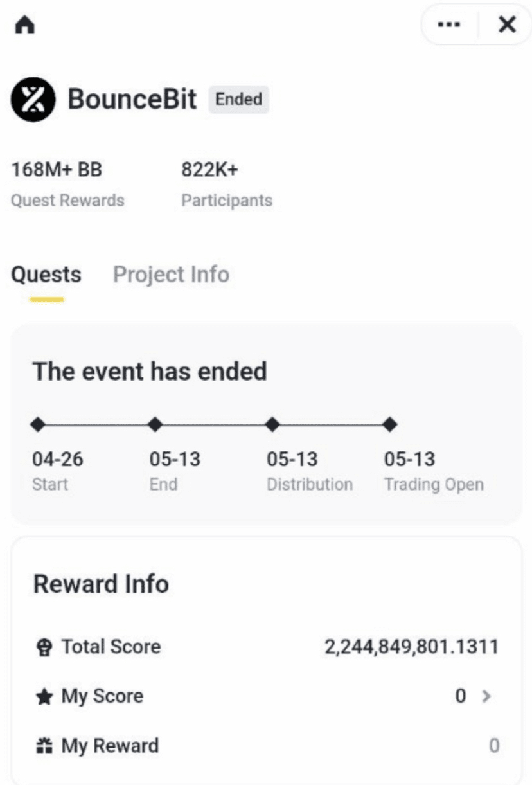This screenshot has height=785, width=532.
Task: Select the 05-13 End timeline marker
Action: pyautogui.click(x=155, y=424)
